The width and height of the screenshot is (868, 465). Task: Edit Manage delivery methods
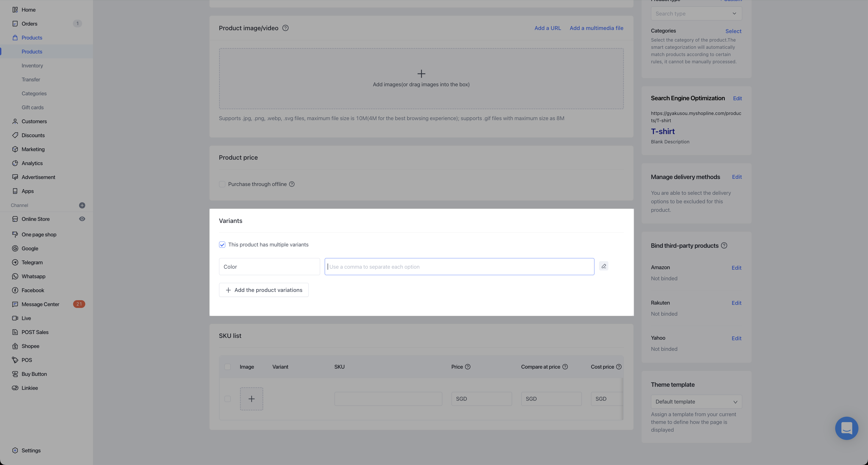[x=737, y=177]
